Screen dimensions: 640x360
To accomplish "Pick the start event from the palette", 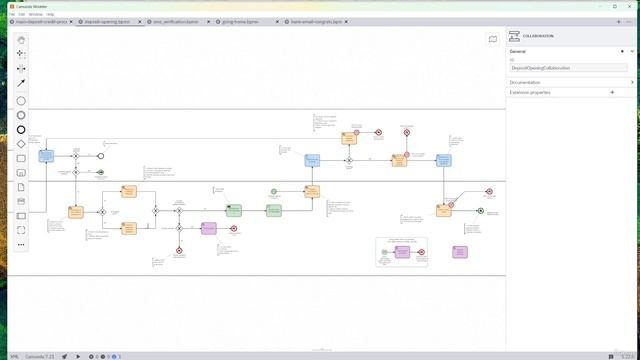I will click(x=21, y=101).
